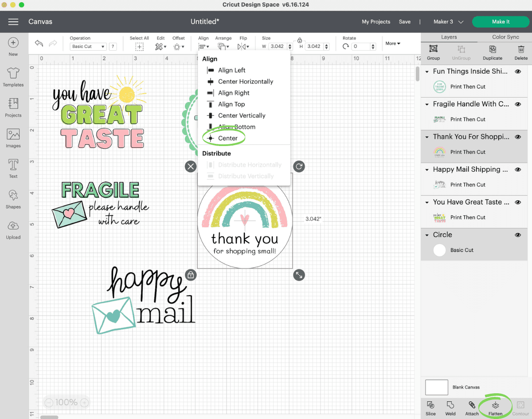Switch to the Layers tab
Viewport: 532px width, 419px height.
pyautogui.click(x=449, y=37)
